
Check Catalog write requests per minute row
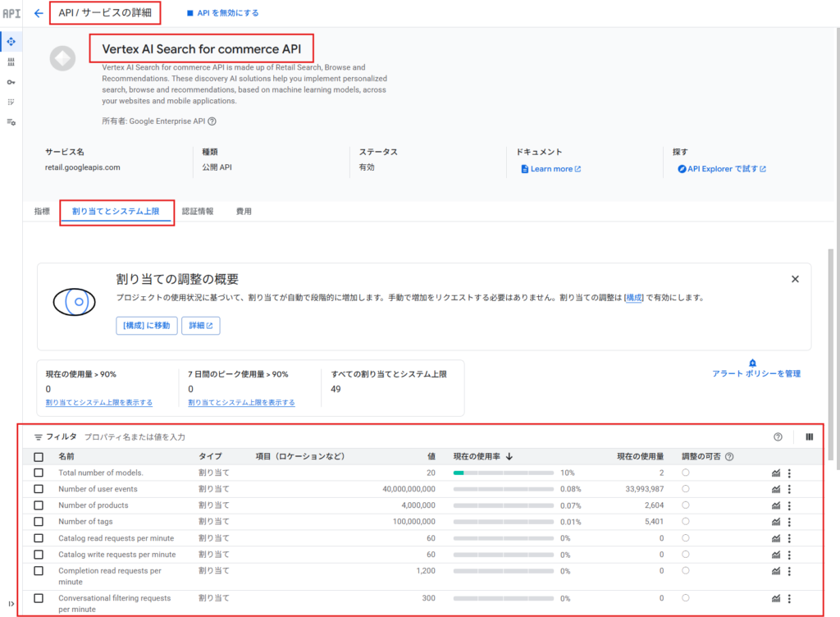pos(39,555)
